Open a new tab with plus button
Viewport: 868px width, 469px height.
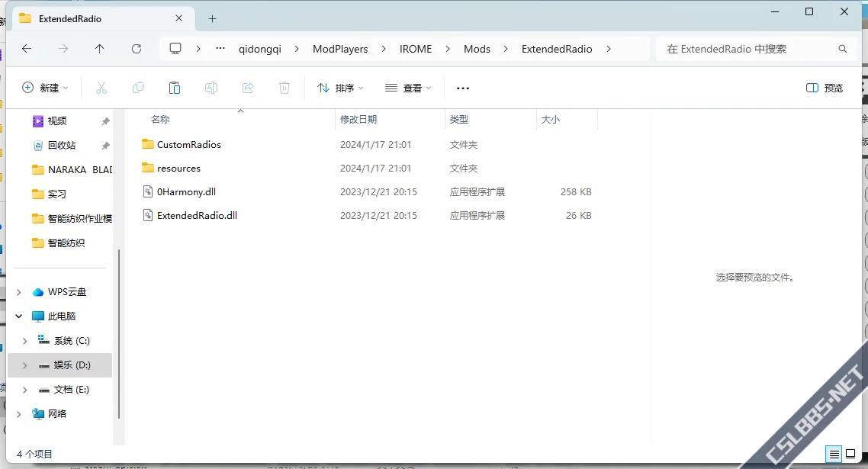[213, 19]
